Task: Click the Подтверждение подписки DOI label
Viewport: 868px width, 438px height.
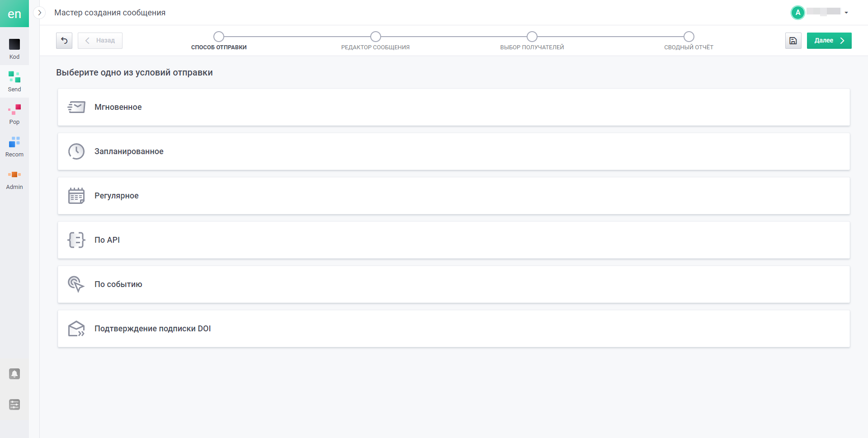Action: tap(153, 329)
